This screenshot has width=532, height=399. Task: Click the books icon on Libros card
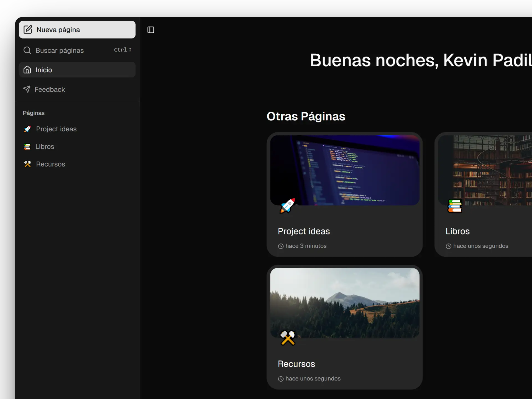click(455, 206)
